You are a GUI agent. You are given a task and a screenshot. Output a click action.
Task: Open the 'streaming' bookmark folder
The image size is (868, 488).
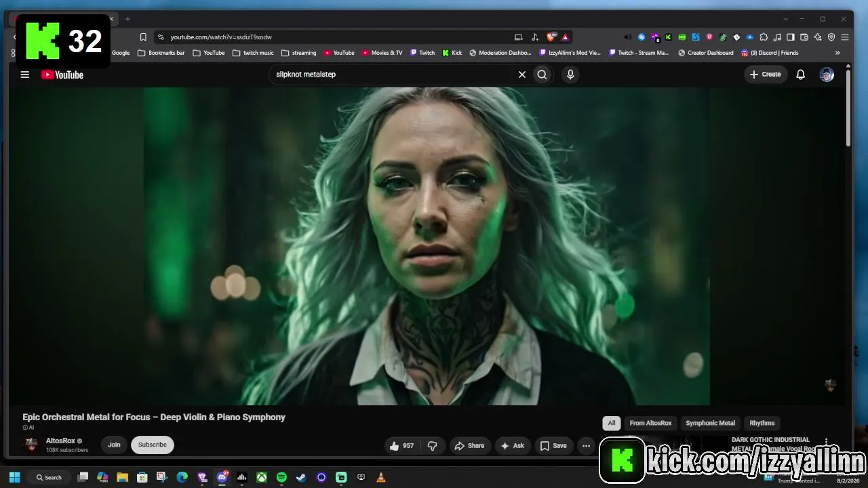click(x=298, y=53)
